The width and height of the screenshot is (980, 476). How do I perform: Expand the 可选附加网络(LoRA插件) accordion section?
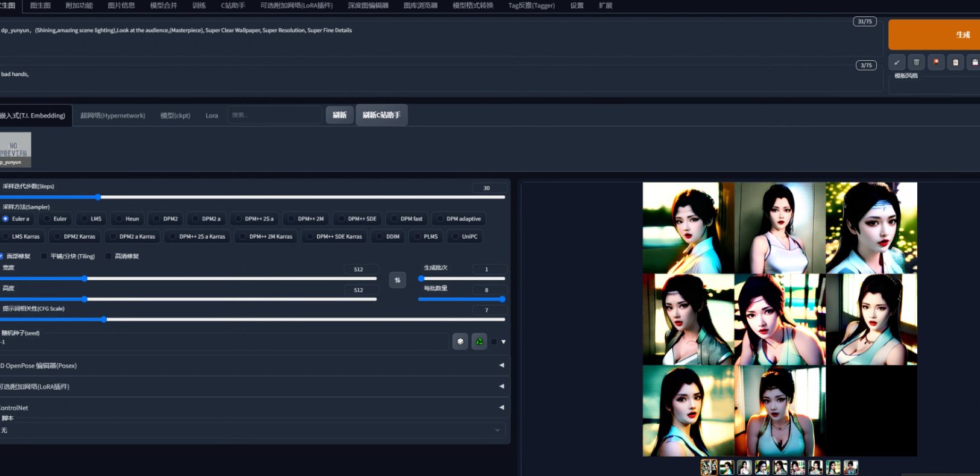(254, 387)
